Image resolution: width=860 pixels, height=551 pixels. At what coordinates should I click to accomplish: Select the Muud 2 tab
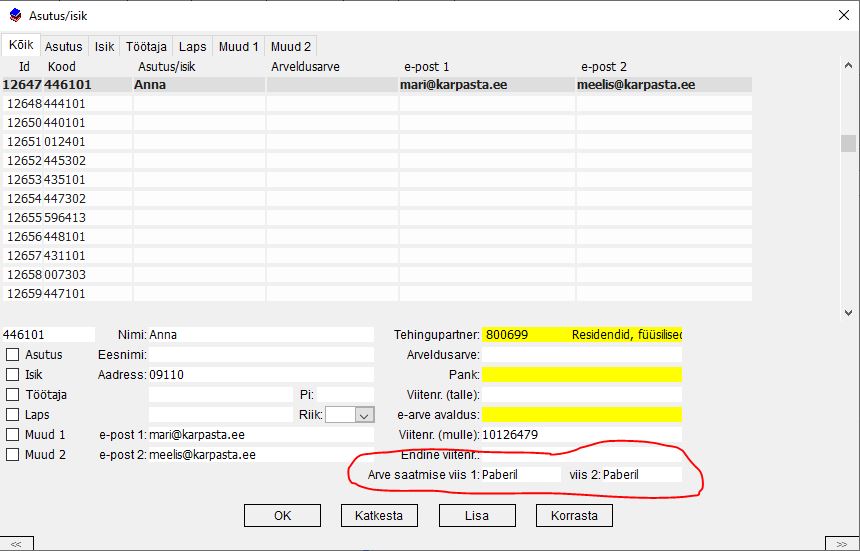click(291, 46)
